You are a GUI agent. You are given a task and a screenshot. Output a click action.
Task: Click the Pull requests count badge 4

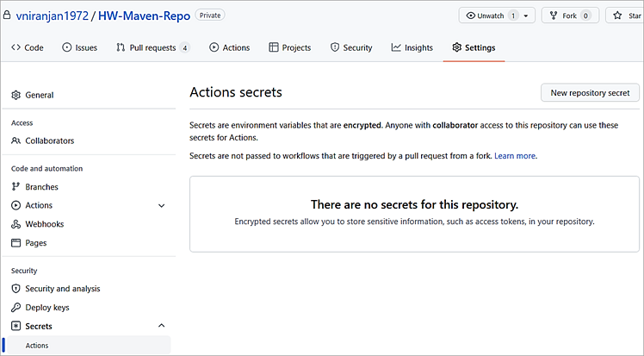(185, 47)
